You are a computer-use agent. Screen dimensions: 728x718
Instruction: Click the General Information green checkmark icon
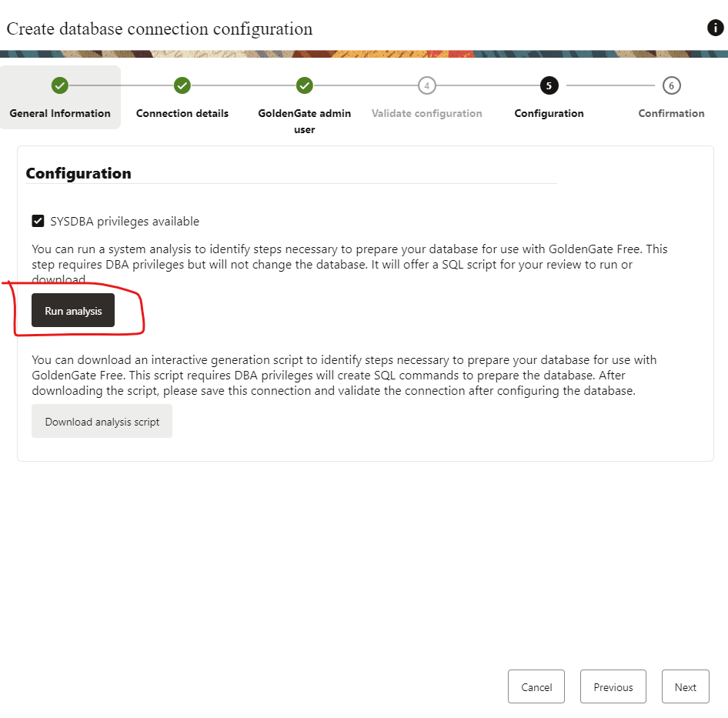tap(60, 85)
